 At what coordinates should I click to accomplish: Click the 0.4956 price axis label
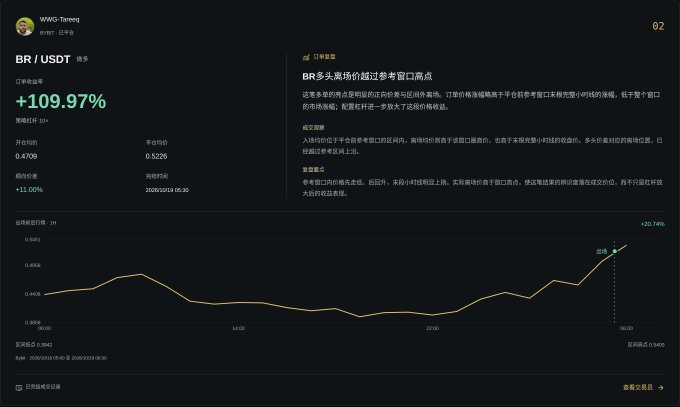(33, 265)
